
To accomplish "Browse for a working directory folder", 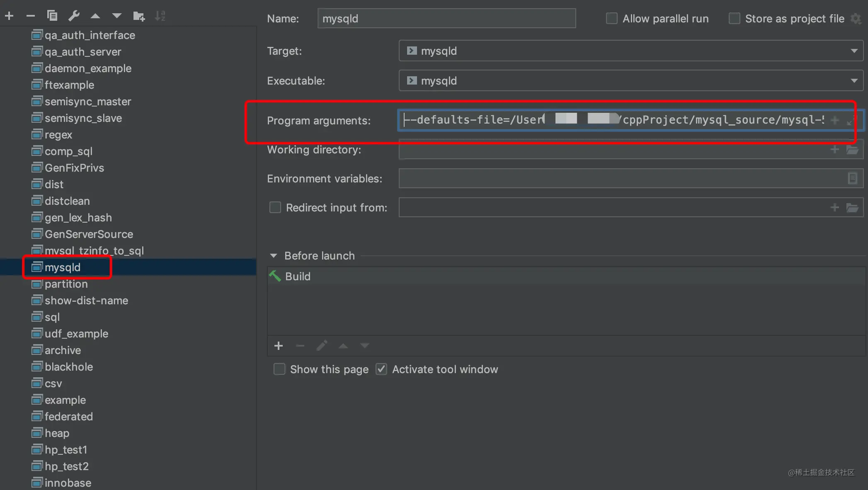I will click(852, 150).
